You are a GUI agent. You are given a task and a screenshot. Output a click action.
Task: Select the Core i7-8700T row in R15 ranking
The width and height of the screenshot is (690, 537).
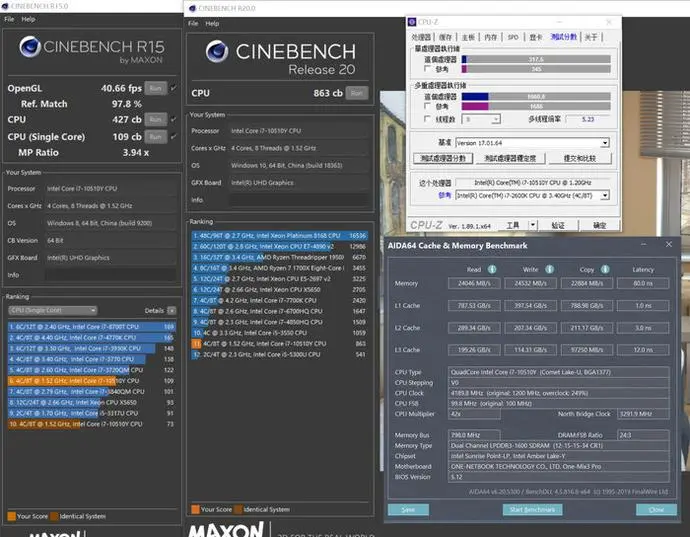tap(92, 327)
